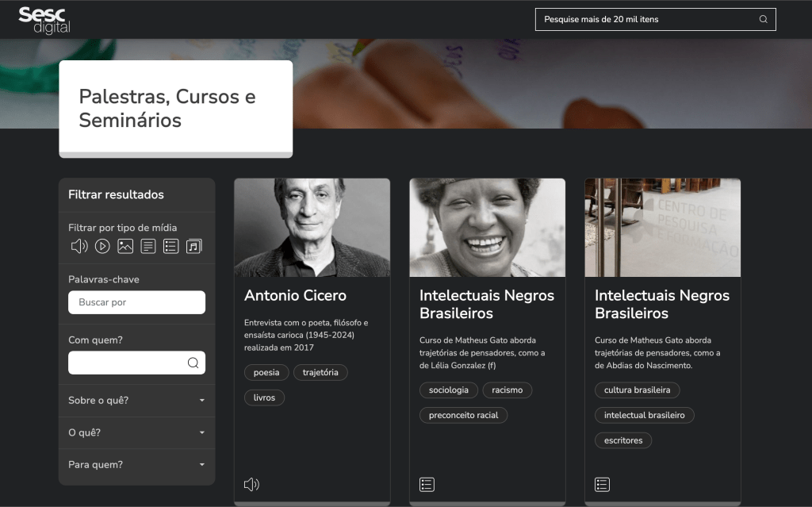Open the 'Antonio Cicero' title link
Screen dimensions: 812x507
tap(295, 295)
